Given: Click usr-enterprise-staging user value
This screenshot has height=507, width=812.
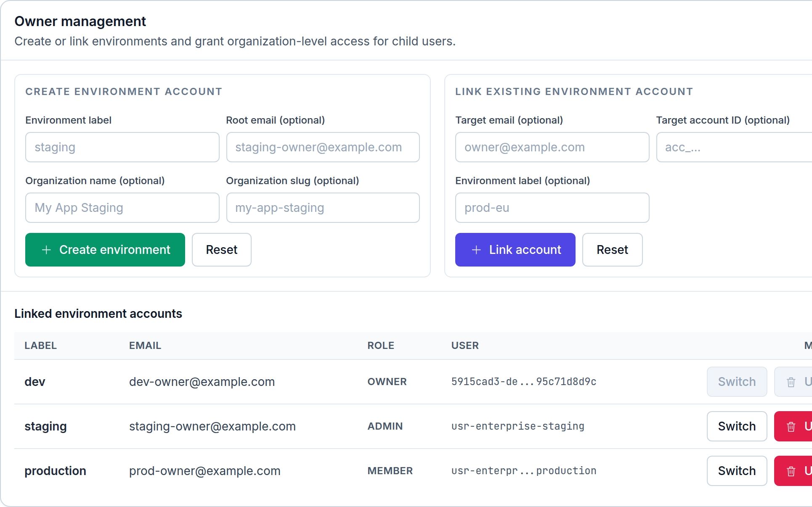Looking at the screenshot, I should (518, 426).
